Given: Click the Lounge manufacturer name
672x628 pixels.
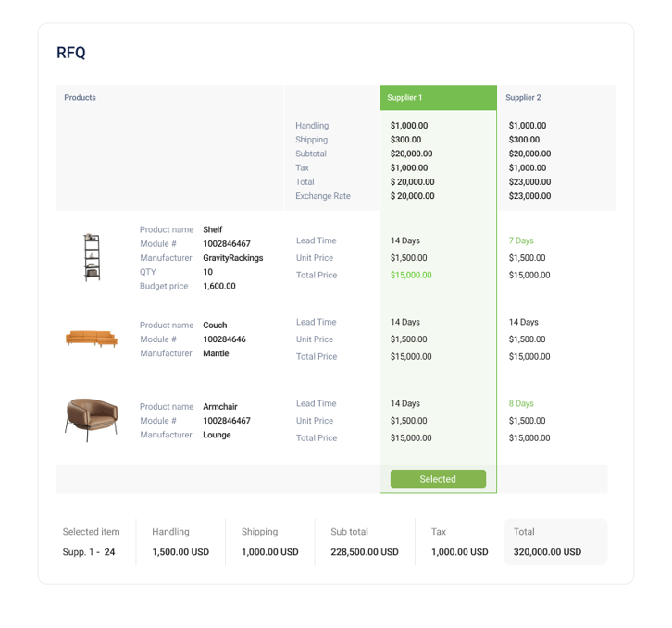Looking at the screenshot, I should tap(217, 435).
